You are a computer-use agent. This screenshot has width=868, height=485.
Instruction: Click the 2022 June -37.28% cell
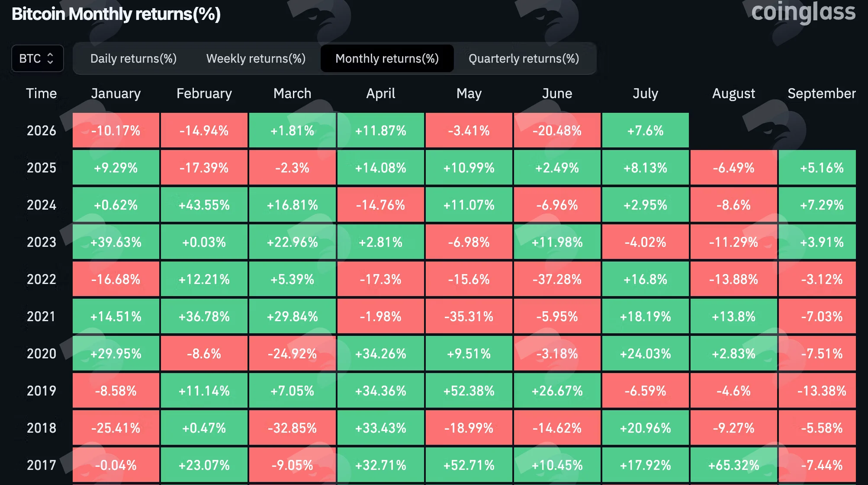coord(557,279)
